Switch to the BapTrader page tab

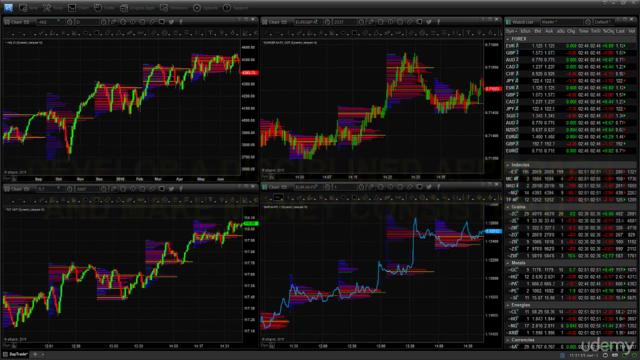point(16,354)
